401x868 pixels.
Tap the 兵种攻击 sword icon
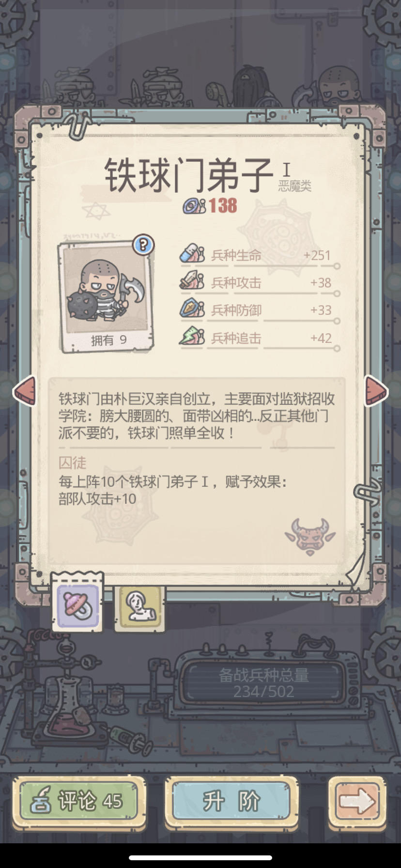(x=192, y=281)
